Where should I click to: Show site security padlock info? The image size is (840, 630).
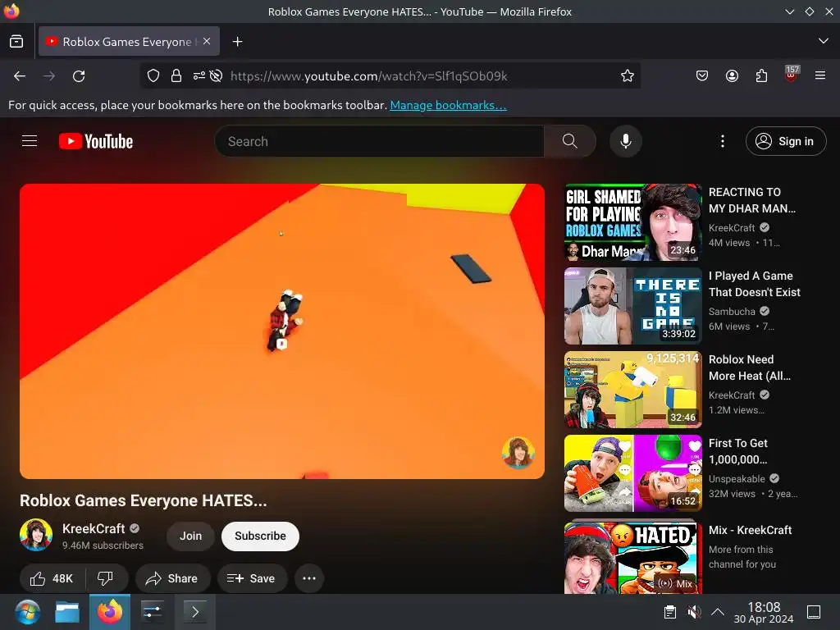[176, 76]
